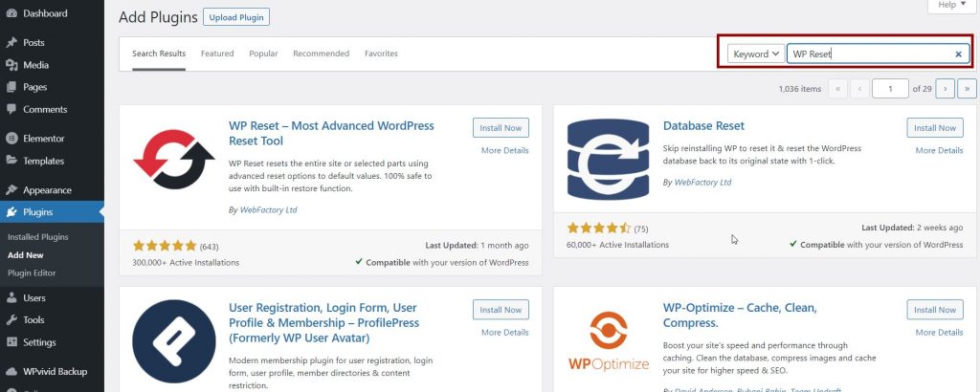Image resolution: width=980 pixels, height=392 pixels.
Task: Click Upload Plugin button
Action: click(236, 17)
